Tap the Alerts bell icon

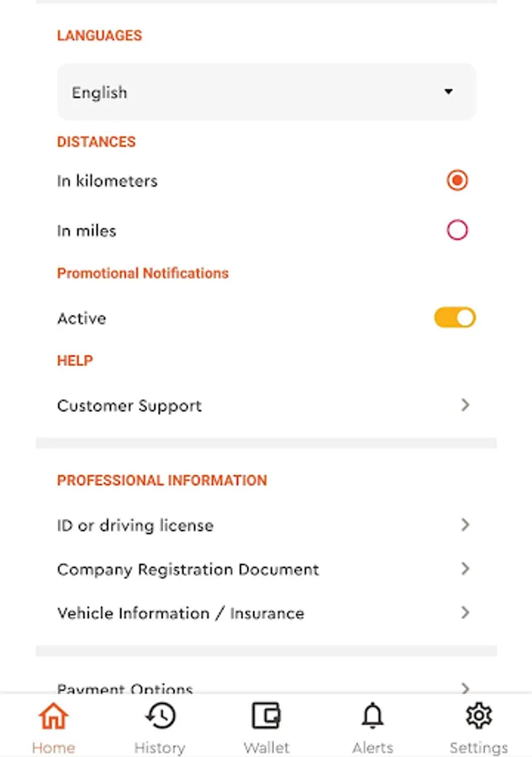click(x=372, y=717)
